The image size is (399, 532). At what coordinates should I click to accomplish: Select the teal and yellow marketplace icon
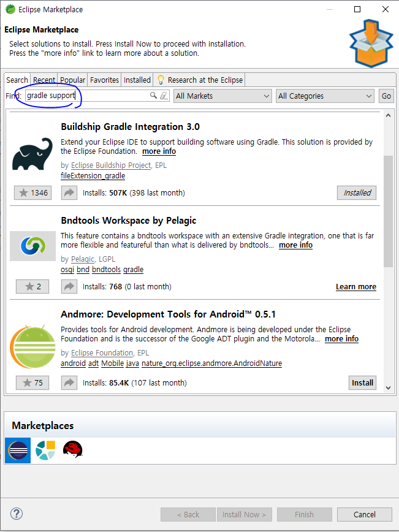pyautogui.click(x=45, y=450)
